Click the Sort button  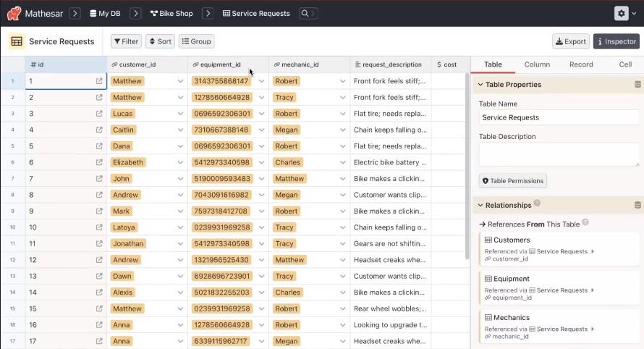(x=160, y=41)
